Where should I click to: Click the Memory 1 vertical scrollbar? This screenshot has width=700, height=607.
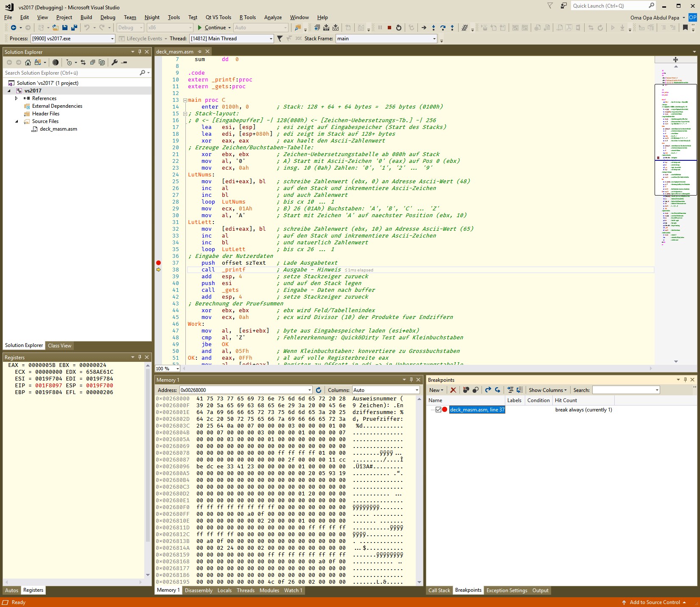[x=419, y=490]
